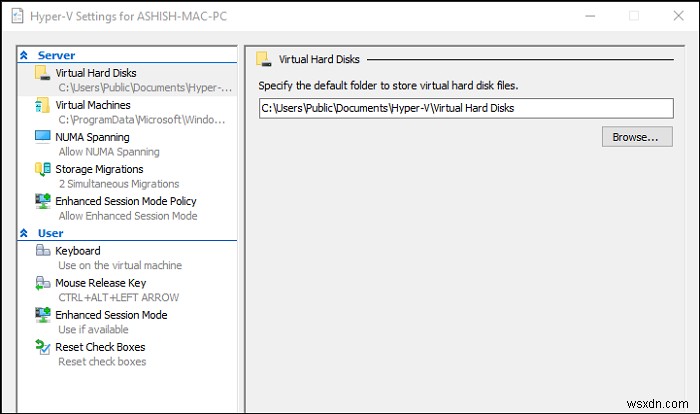
Task: Click the Virtual Hard Disks header icon in right pane
Action: coord(263,59)
